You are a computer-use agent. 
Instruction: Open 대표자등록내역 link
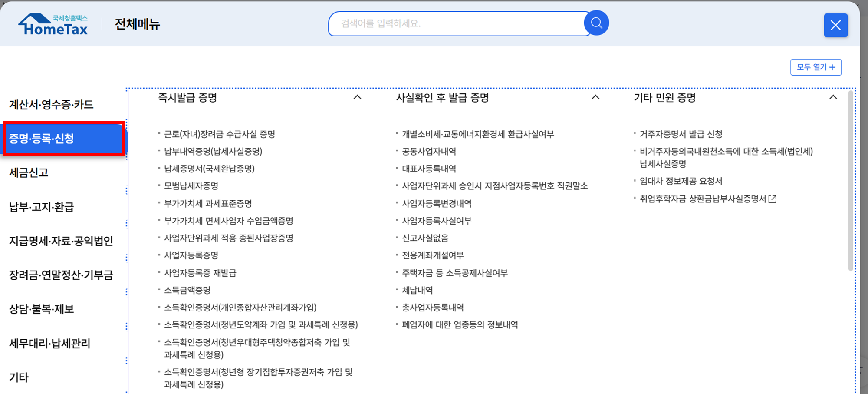click(x=429, y=169)
